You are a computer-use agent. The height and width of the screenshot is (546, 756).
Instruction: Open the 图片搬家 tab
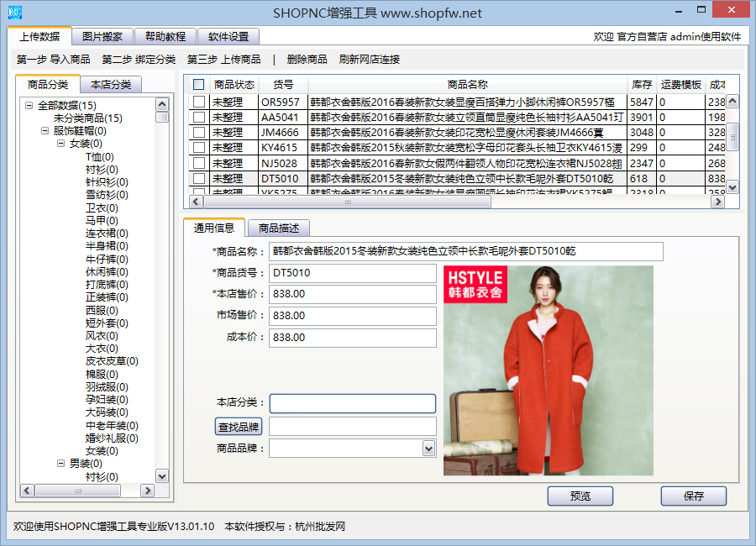click(102, 37)
